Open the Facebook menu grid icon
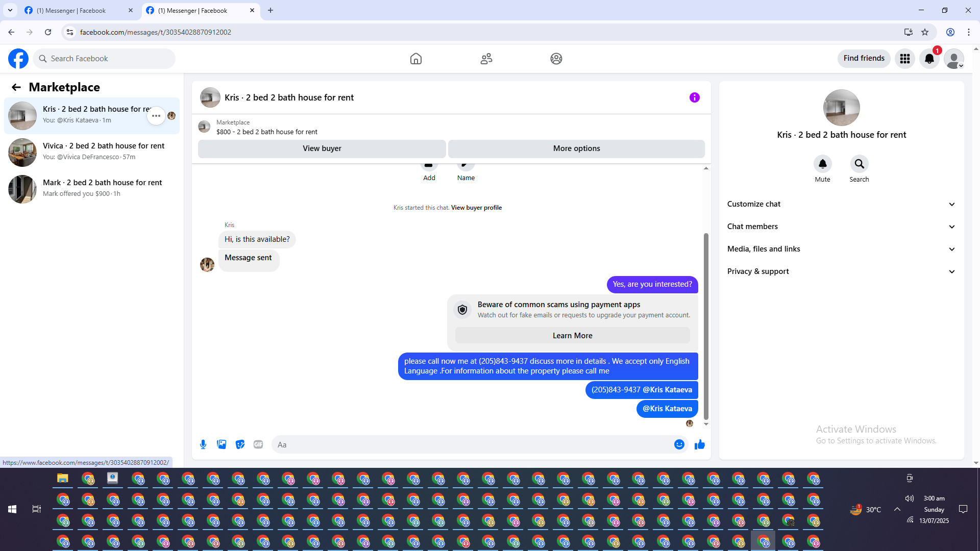The height and width of the screenshot is (551, 980). tap(904, 59)
